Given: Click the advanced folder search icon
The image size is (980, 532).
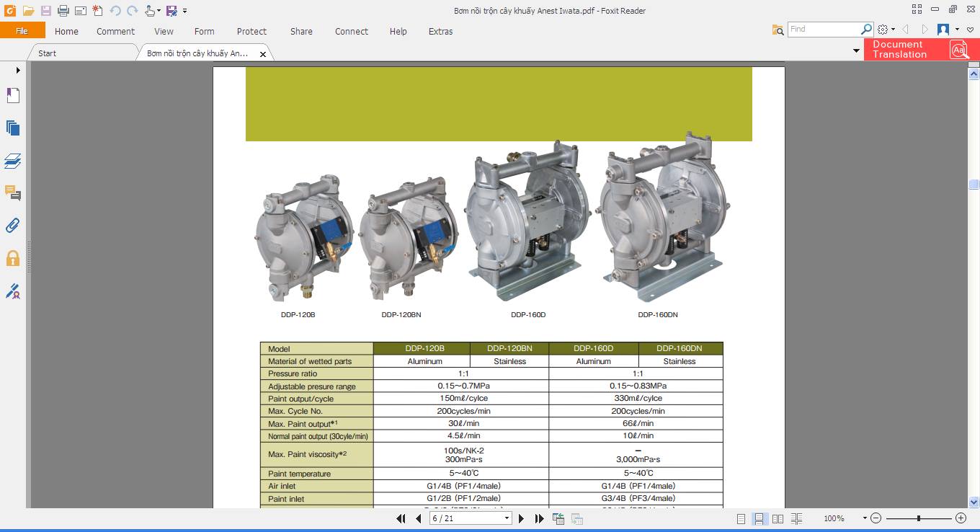Looking at the screenshot, I should click(x=778, y=30).
